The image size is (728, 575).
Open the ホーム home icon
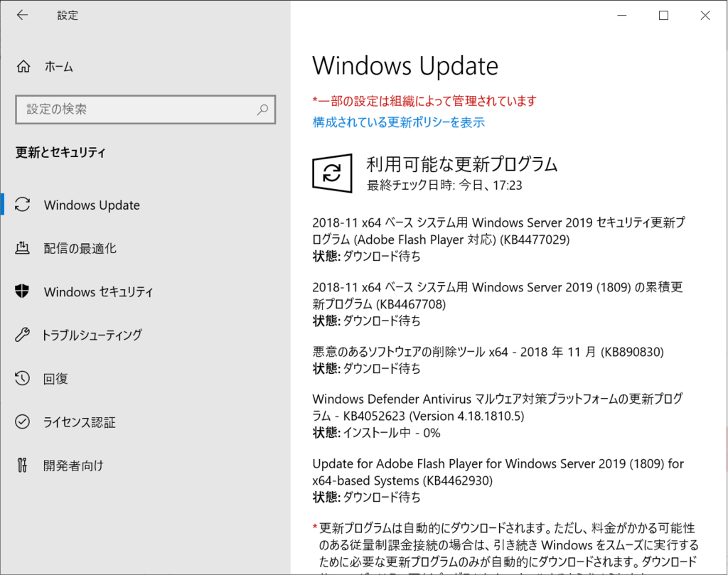23,66
